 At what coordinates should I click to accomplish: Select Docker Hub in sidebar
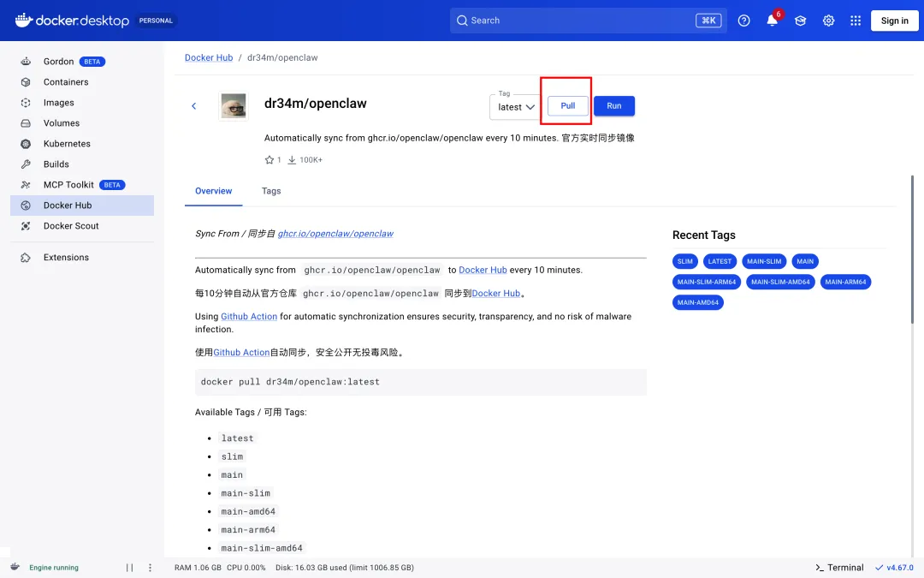pyautogui.click(x=82, y=206)
